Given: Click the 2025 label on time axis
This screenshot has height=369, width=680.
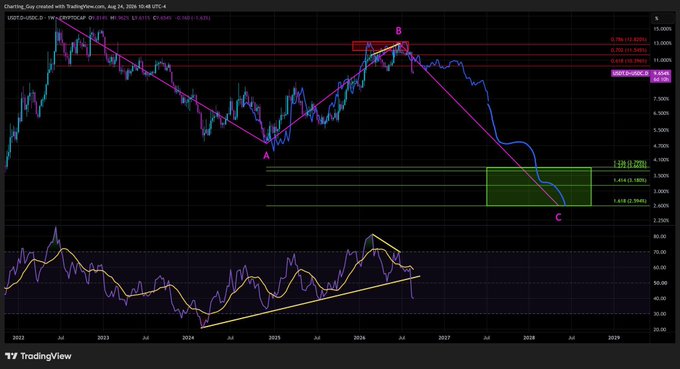Looking at the screenshot, I should tap(274, 337).
